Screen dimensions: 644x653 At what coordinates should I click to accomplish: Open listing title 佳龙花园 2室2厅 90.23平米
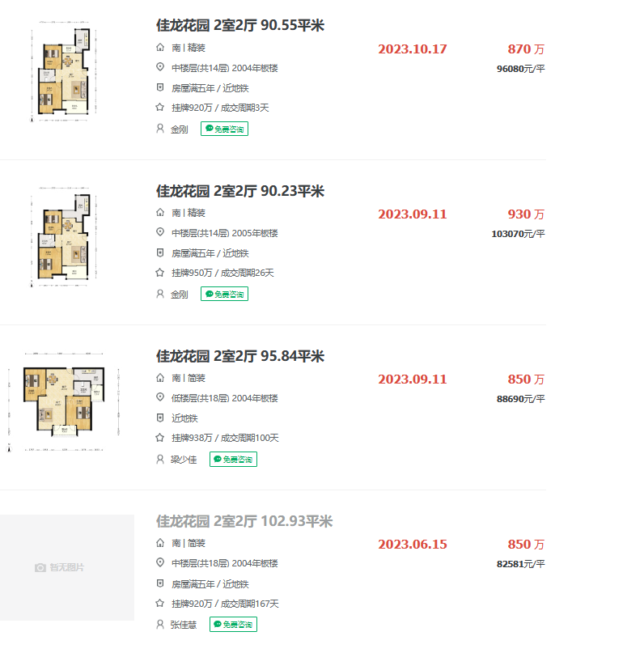click(x=240, y=192)
